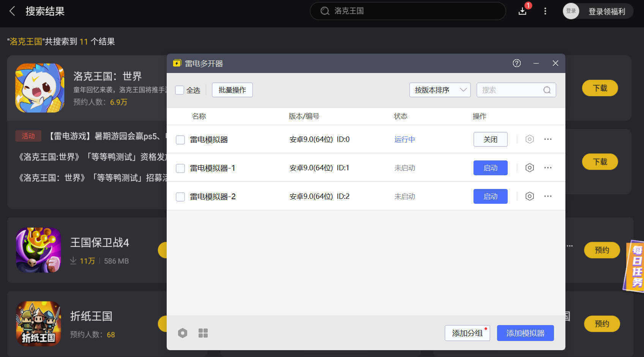Open 折纸王国 game icon

[x=38, y=324]
